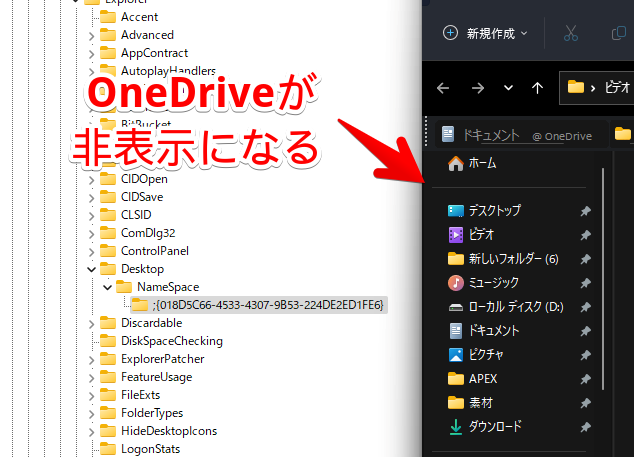Viewport: 634px width, 457px height.
Task: Select the FolderTypes registry key
Action: (x=152, y=413)
